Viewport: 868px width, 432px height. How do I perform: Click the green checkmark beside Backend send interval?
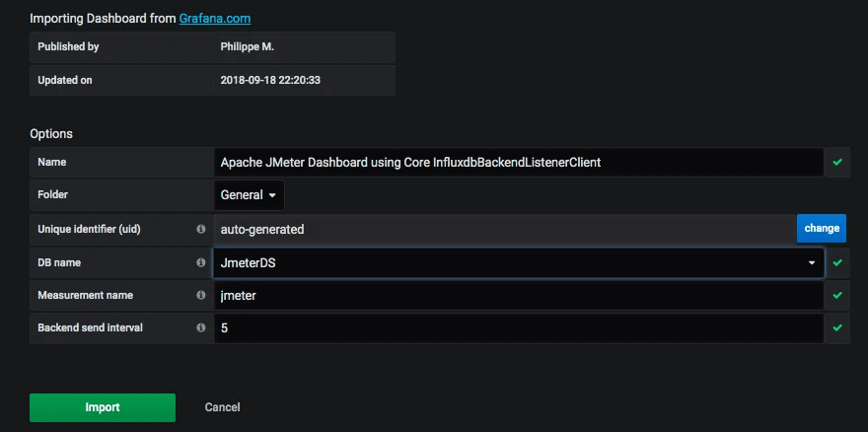[x=837, y=327]
